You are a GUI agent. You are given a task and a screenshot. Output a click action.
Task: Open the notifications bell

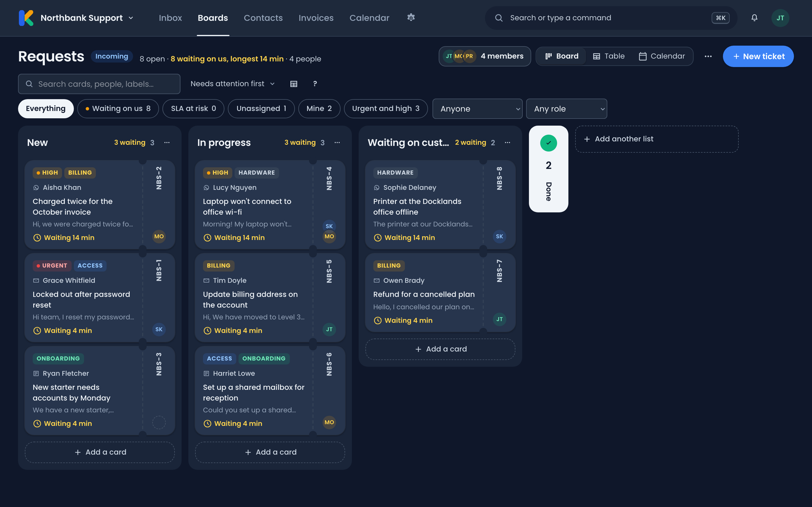754,18
